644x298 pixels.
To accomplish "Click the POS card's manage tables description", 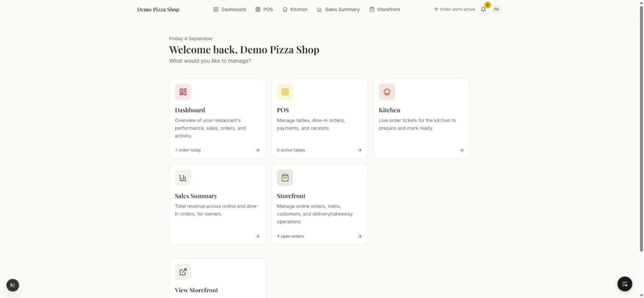I will pyautogui.click(x=310, y=124).
